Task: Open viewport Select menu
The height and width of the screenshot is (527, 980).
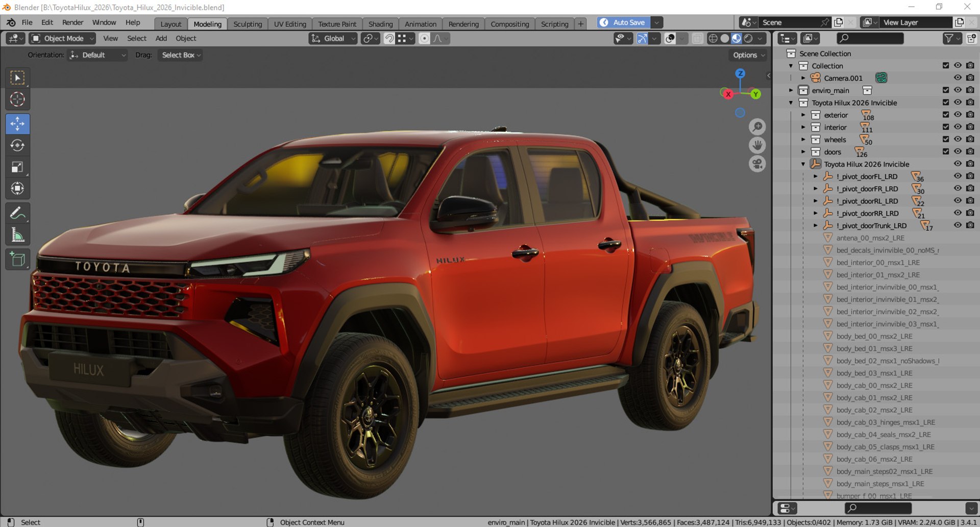Action: coord(136,38)
